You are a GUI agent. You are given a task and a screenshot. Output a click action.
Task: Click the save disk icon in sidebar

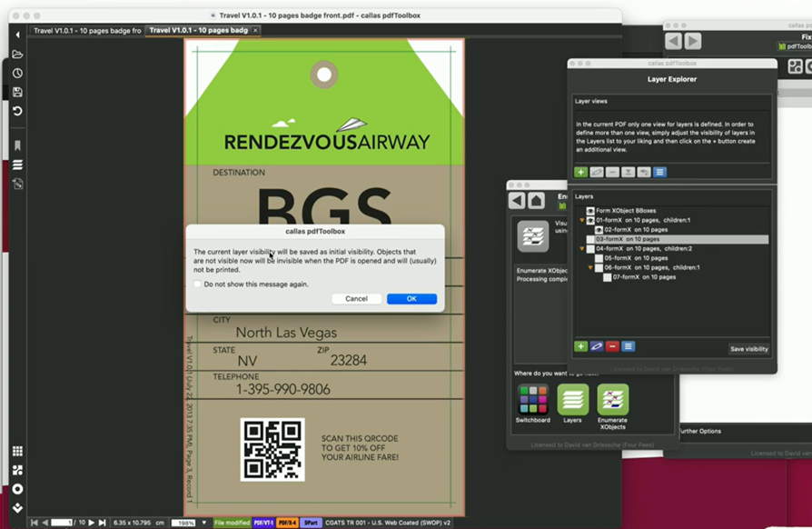click(17, 92)
